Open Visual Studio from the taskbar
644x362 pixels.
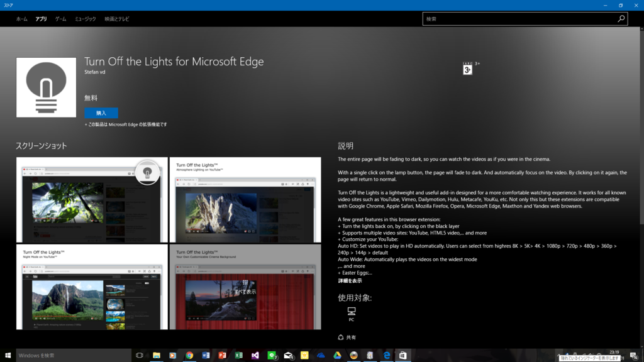pos(255,356)
